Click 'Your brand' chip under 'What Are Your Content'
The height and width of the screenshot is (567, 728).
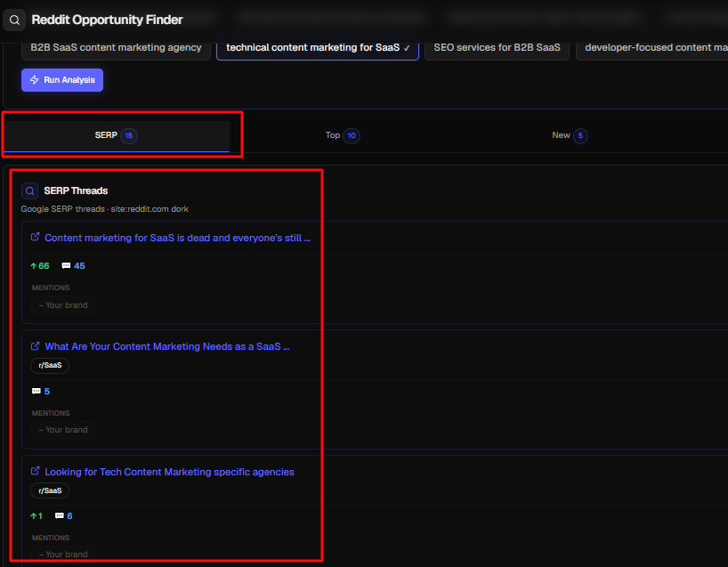pos(62,430)
